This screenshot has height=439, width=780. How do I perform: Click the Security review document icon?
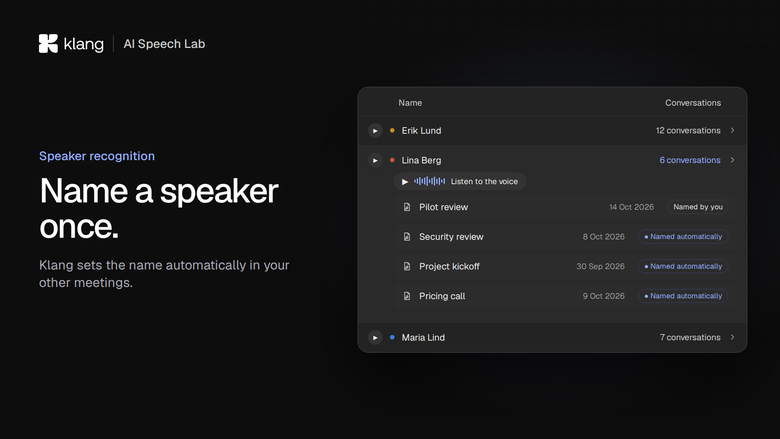click(407, 237)
